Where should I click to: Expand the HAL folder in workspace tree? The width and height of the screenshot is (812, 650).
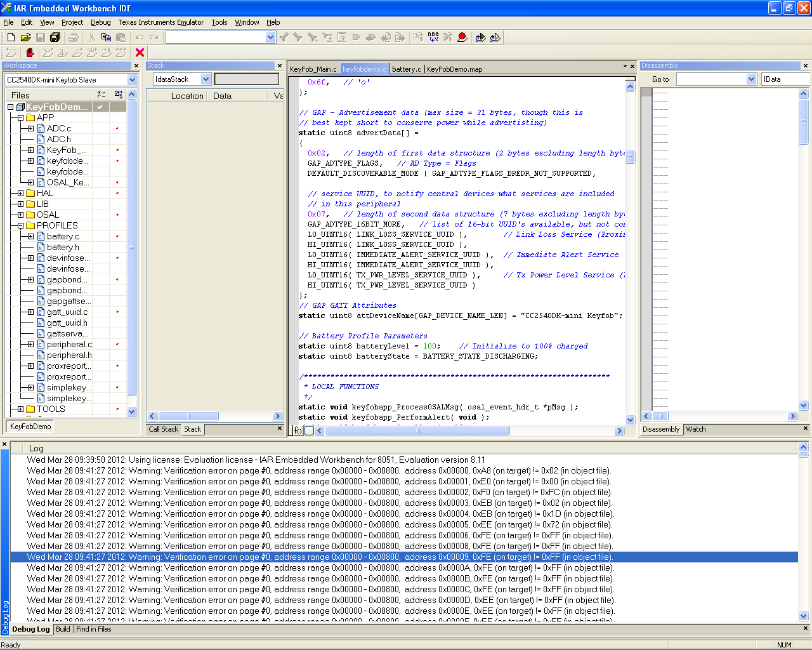click(20, 193)
